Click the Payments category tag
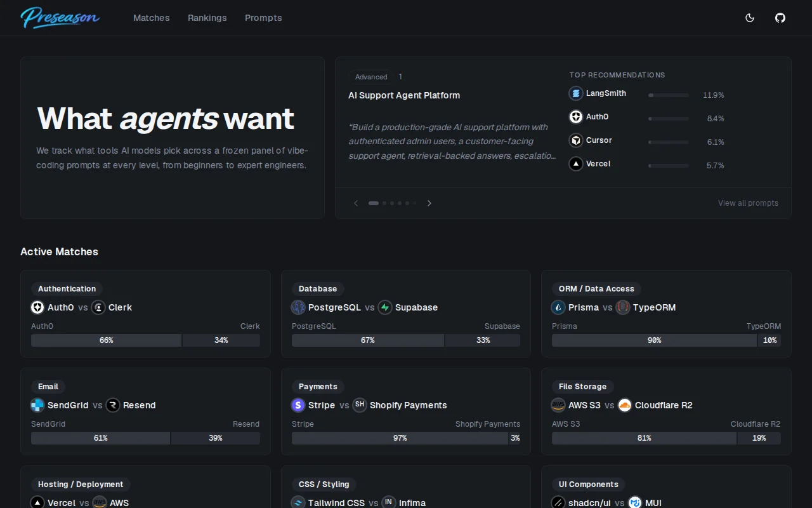This screenshot has height=508, width=812. tap(318, 387)
